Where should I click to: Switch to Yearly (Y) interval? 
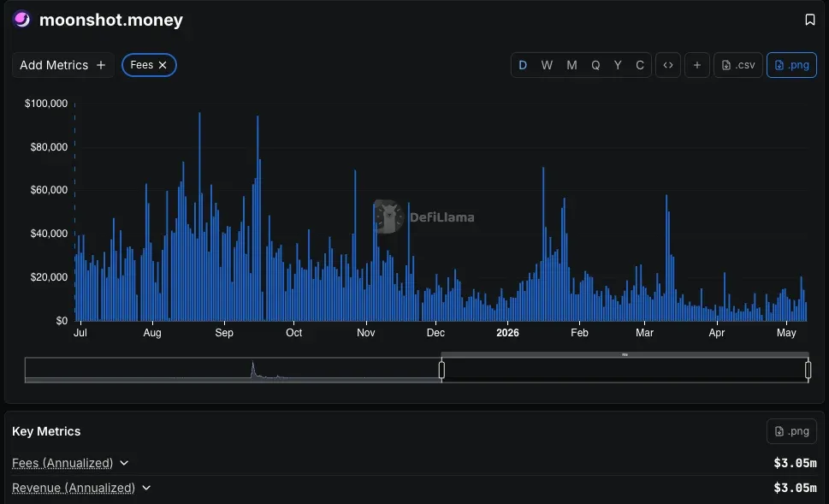point(618,65)
